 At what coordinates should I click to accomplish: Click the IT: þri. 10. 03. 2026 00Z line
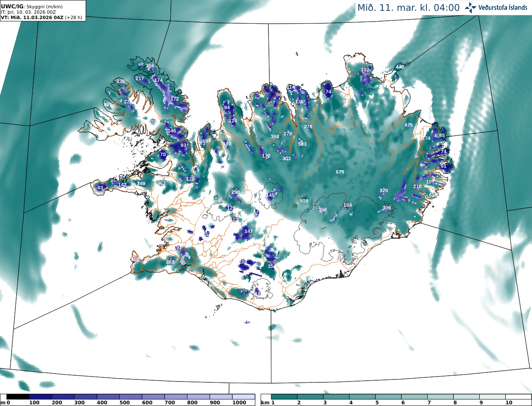coord(29,12)
